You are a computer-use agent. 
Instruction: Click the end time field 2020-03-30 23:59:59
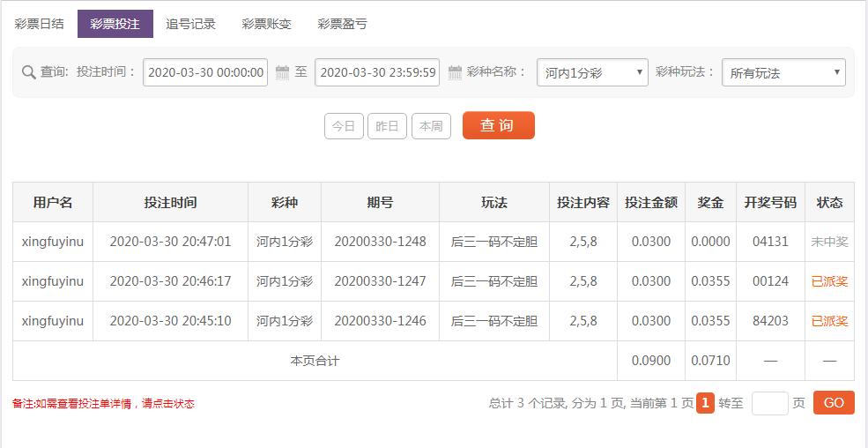[377, 72]
